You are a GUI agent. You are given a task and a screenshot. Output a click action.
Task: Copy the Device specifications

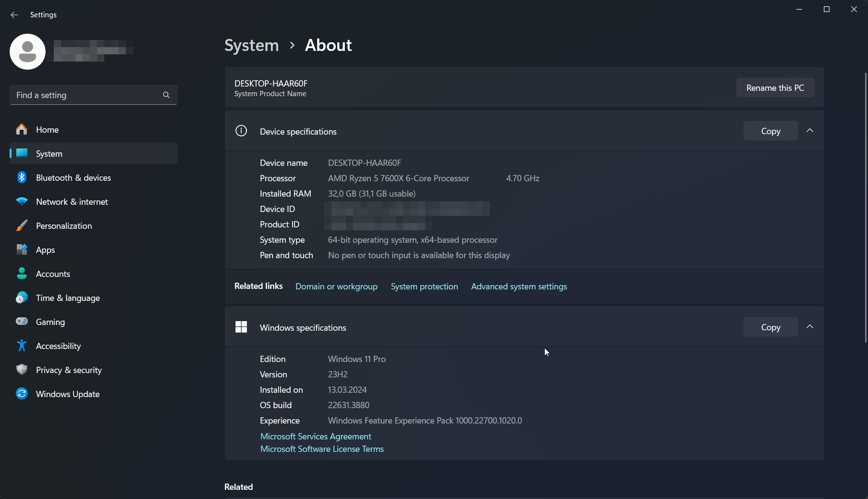pos(770,131)
